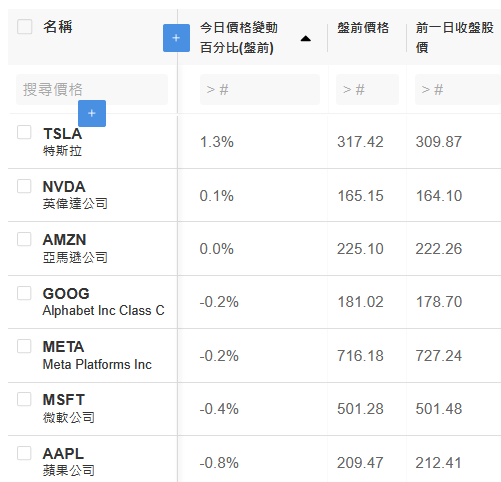The height and width of the screenshot is (482, 501).
Task: Sort by the 盤前價格 column header
Action: 363,28
